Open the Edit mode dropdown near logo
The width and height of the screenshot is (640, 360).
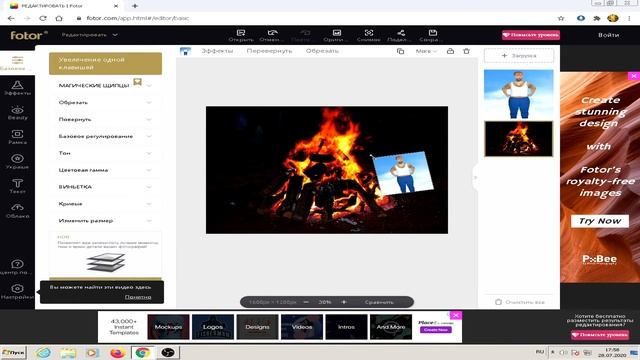[x=90, y=35]
